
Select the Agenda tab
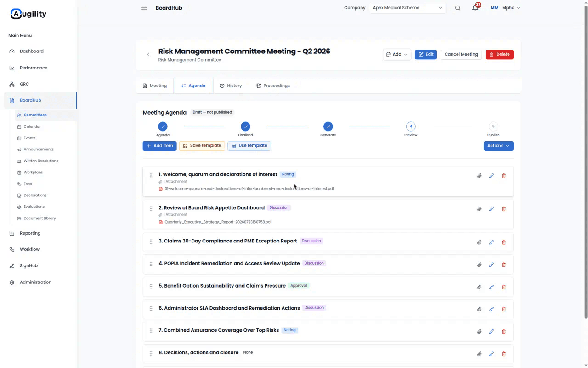[193, 86]
